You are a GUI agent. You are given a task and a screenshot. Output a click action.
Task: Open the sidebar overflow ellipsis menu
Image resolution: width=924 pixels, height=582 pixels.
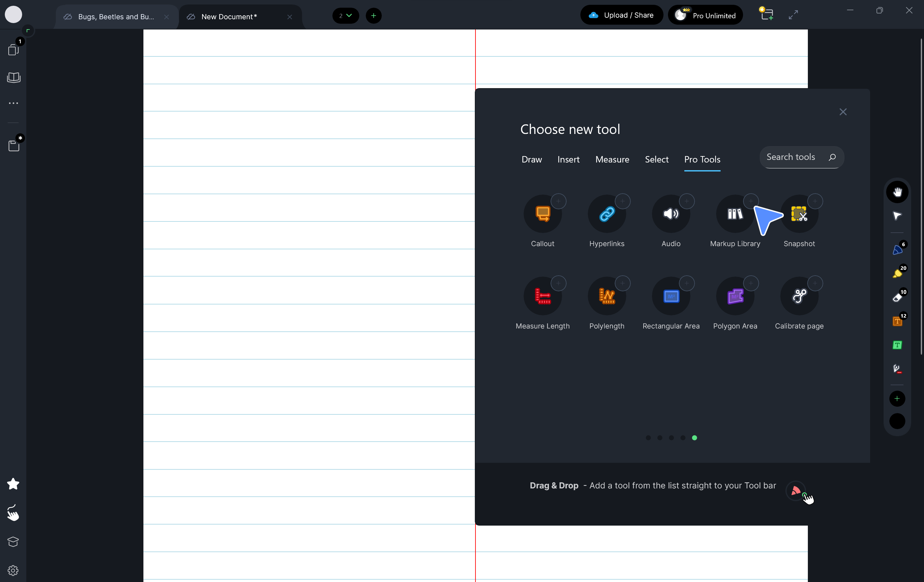(x=13, y=103)
